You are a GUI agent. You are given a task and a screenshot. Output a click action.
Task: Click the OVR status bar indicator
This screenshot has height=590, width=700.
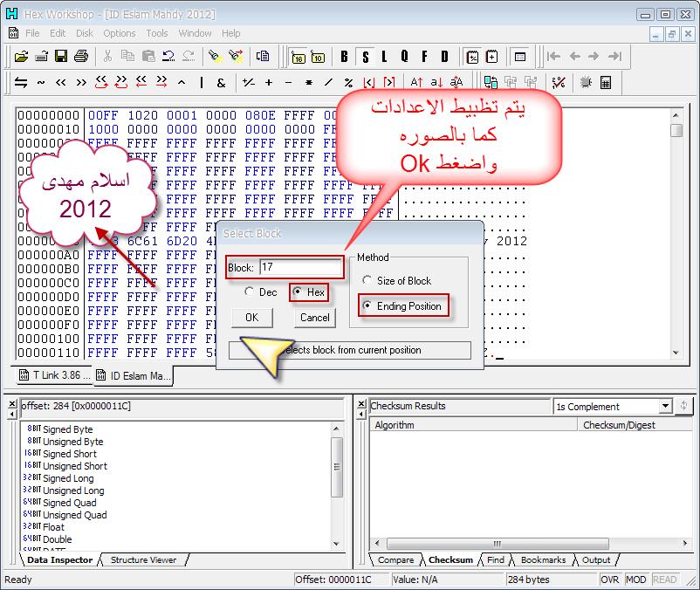pyautogui.click(x=609, y=580)
